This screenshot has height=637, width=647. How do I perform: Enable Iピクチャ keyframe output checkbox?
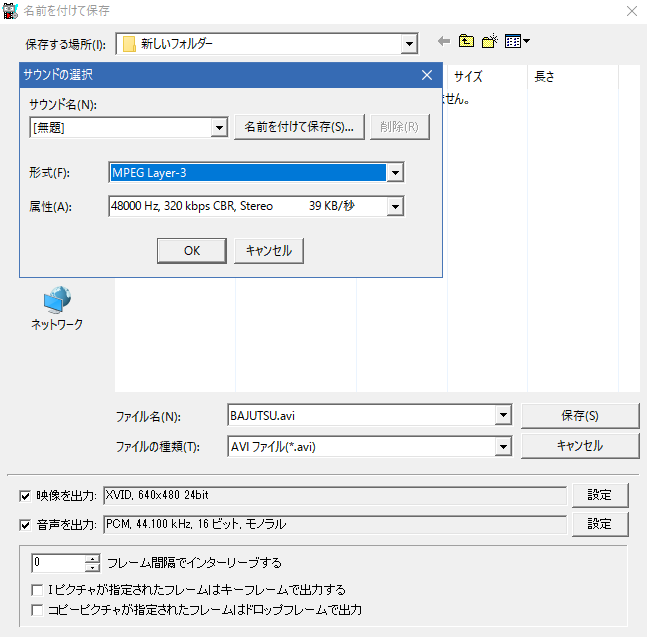[38, 590]
